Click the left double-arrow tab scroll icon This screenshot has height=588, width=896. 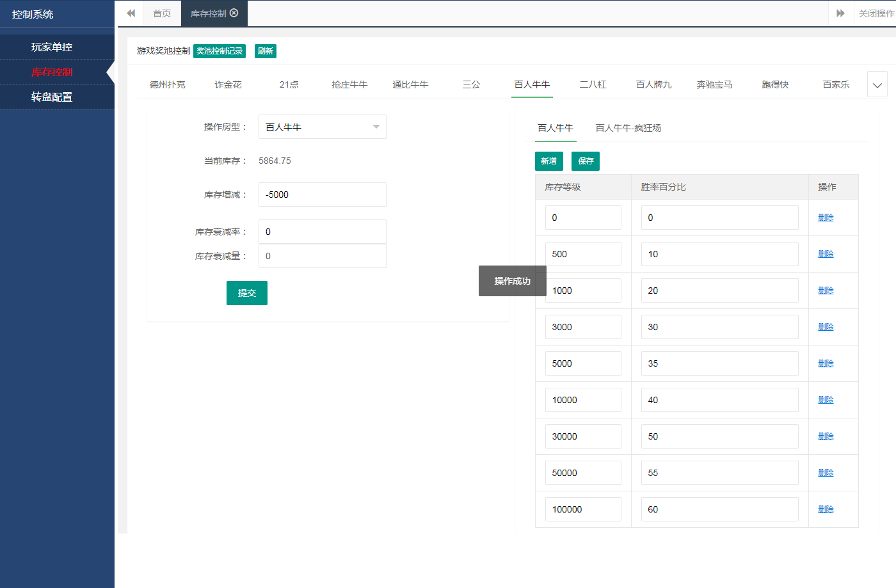point(131,13)
